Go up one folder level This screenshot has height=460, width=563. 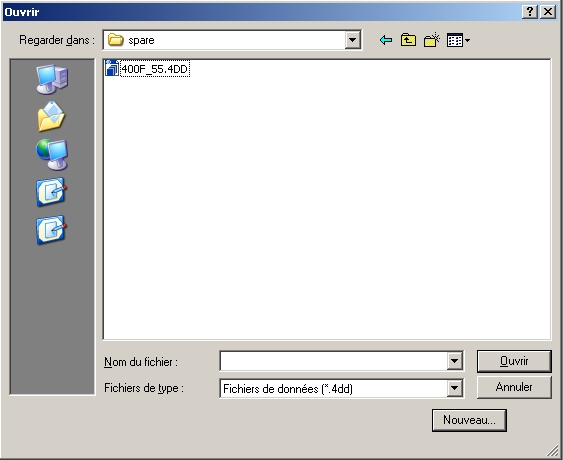(408, 40)
